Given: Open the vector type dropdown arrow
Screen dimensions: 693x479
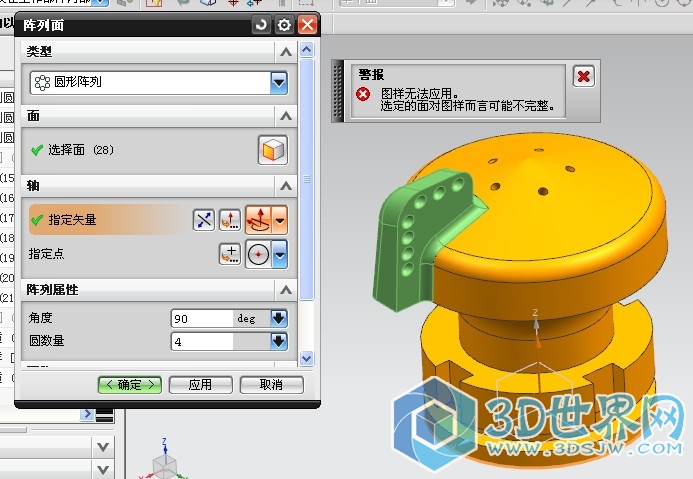Looking at the screenshot, I should pos(280,220).
